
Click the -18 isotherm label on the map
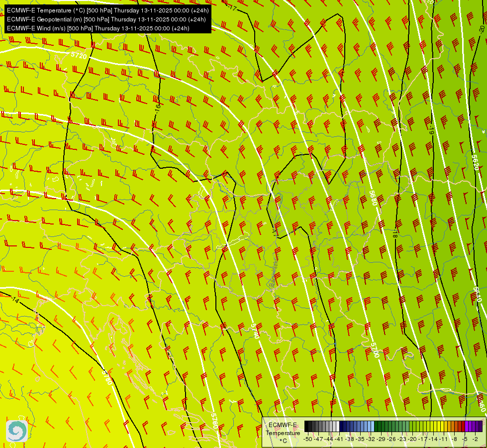click(x=395, y=233)
